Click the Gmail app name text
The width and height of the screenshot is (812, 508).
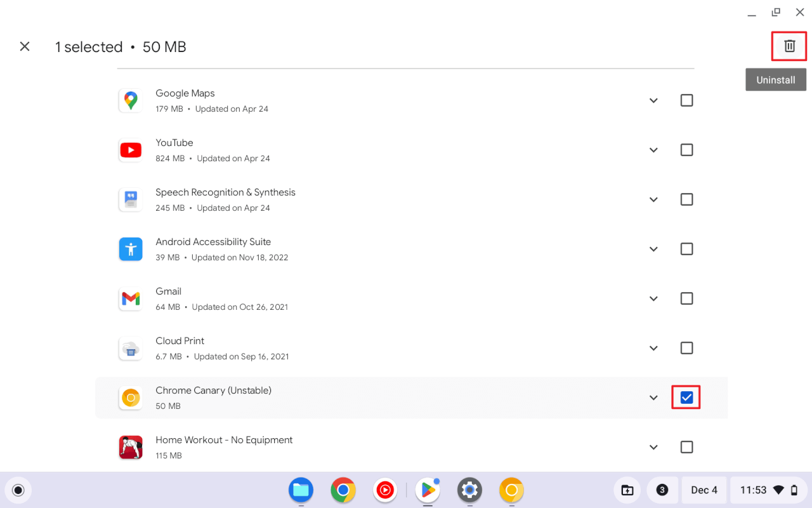coord(169,291)
